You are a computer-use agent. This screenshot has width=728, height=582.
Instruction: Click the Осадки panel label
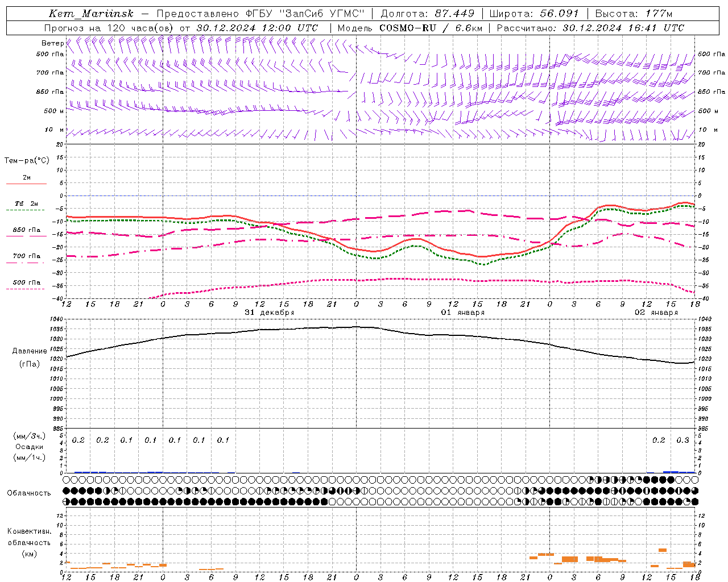pos(30,447)
